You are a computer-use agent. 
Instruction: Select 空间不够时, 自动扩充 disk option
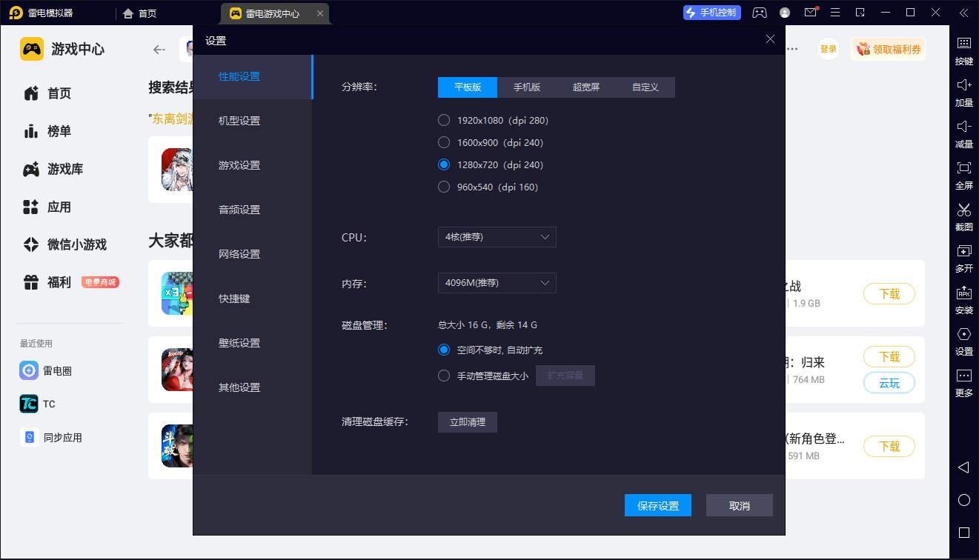coord(491,350)
